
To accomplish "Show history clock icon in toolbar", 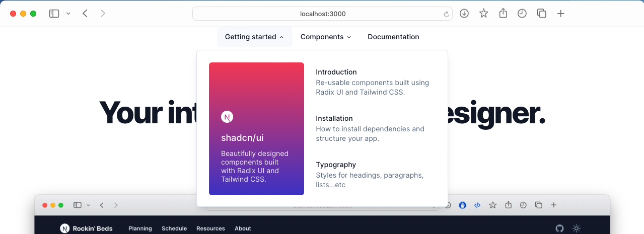I will (522, 14).
